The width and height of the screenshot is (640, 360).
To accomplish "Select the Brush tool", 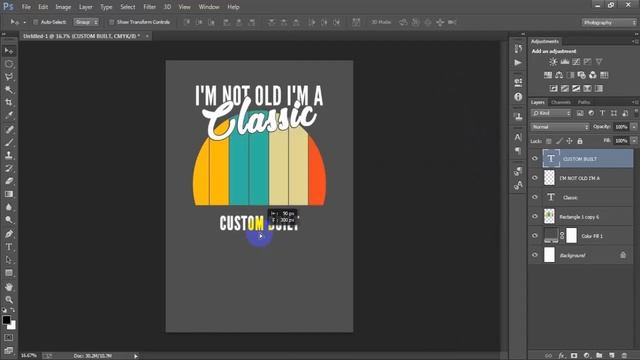I will 9,142.
